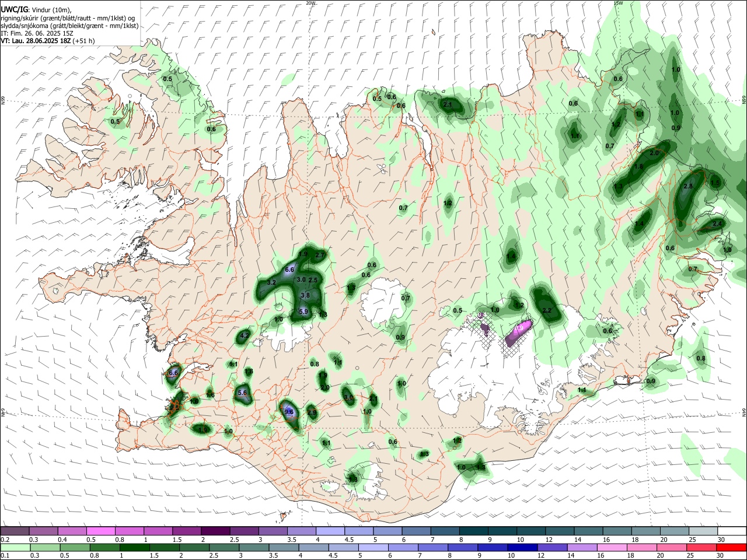Click the 5.6 precipitation value
This screenshot has height=560, width=747.
(x=243, y=393)
